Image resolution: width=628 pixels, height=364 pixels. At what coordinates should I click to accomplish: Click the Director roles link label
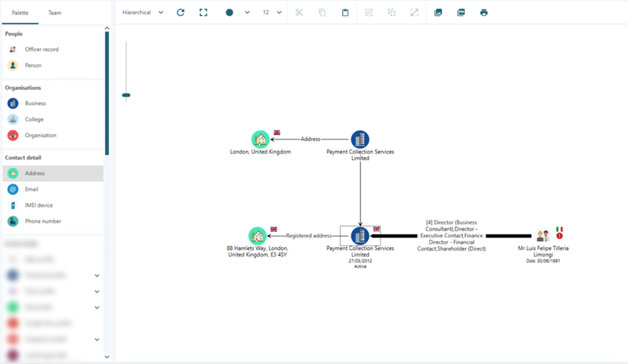coord(452,236)
